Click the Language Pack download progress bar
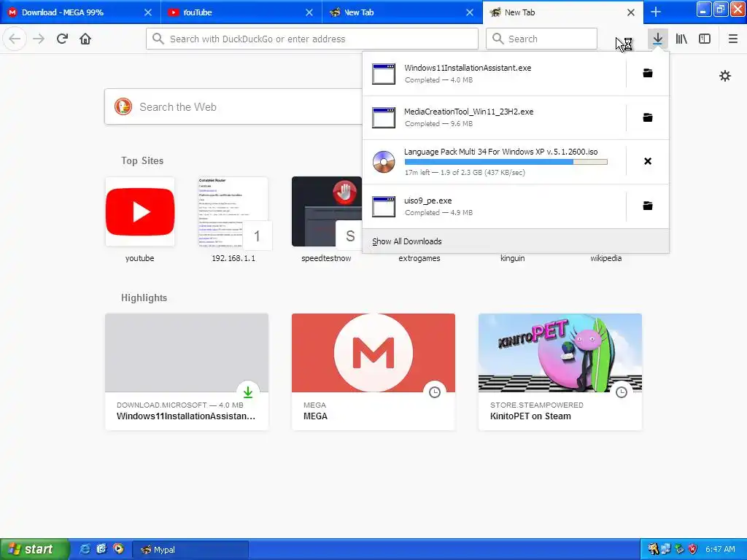Viewport: 747px width, 560px height. coord(506,162)
